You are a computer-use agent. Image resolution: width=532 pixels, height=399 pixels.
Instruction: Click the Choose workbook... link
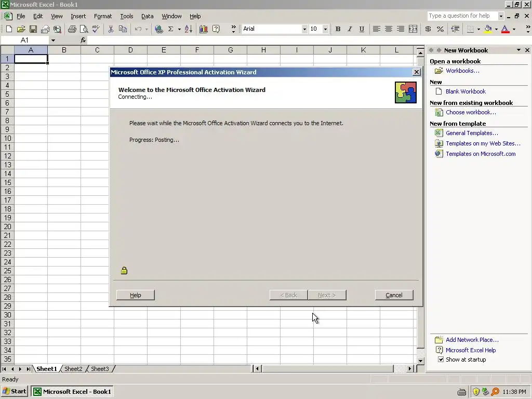471,112
